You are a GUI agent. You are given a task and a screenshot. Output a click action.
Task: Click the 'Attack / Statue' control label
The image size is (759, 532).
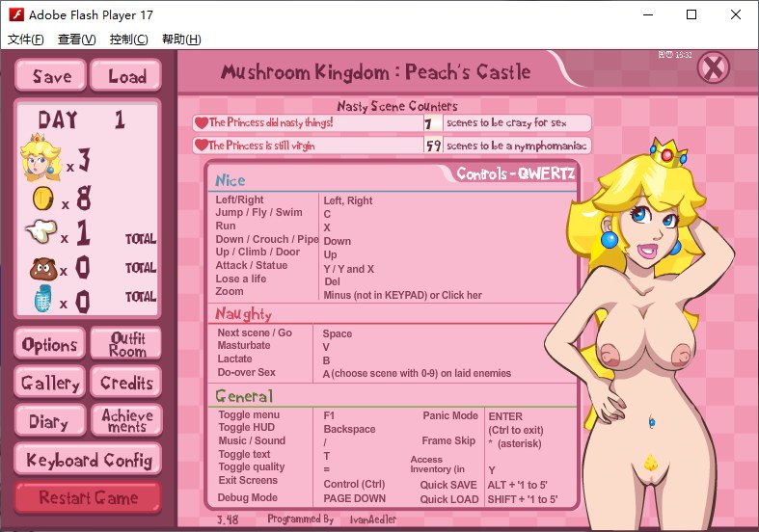(251, 265)
